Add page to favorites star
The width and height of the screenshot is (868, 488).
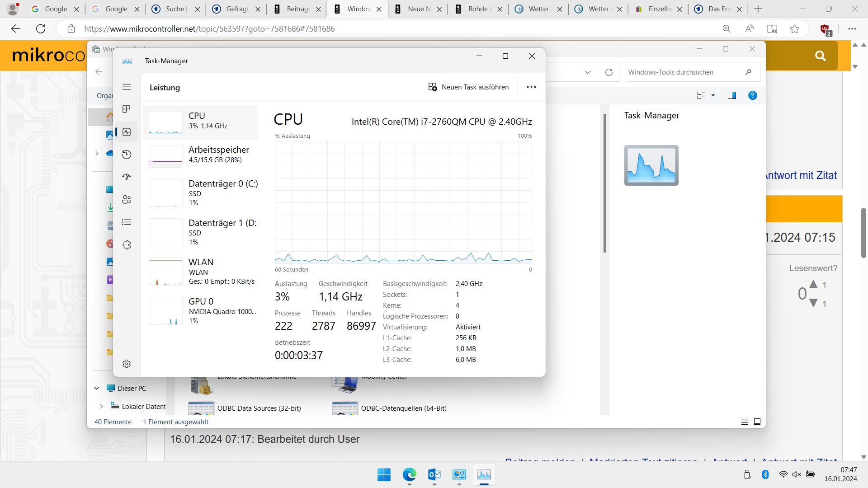[794, 29]
